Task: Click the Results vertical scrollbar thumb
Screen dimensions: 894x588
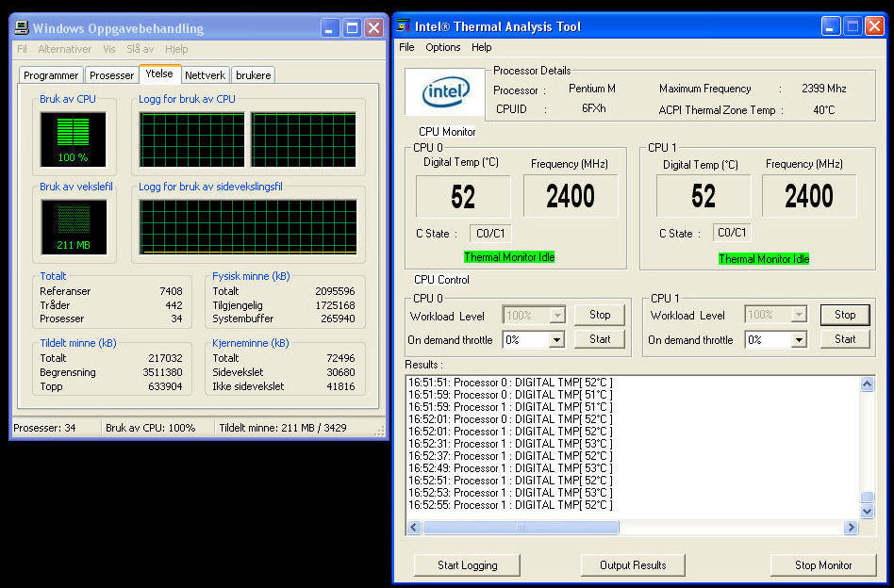Action: [867, 498]
